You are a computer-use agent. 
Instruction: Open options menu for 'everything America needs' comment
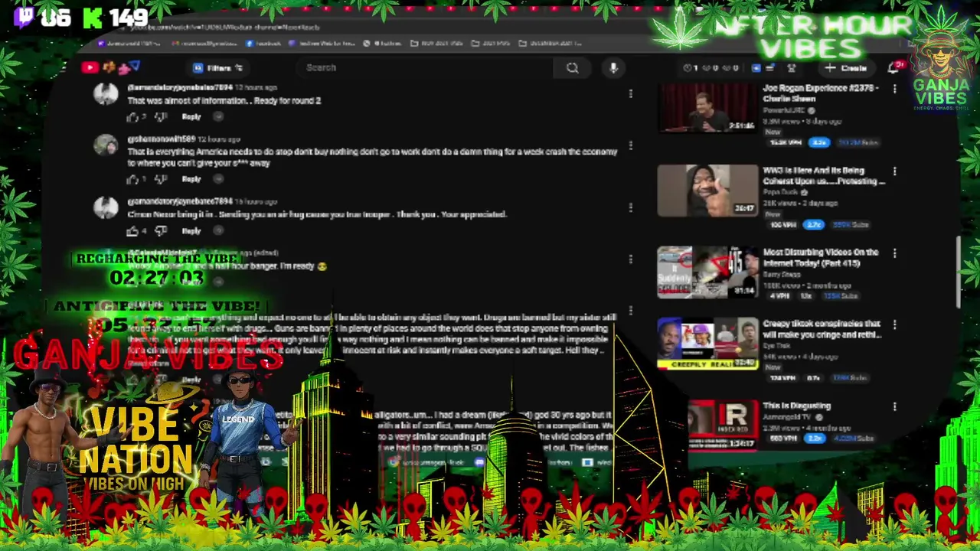pos(630,145)
